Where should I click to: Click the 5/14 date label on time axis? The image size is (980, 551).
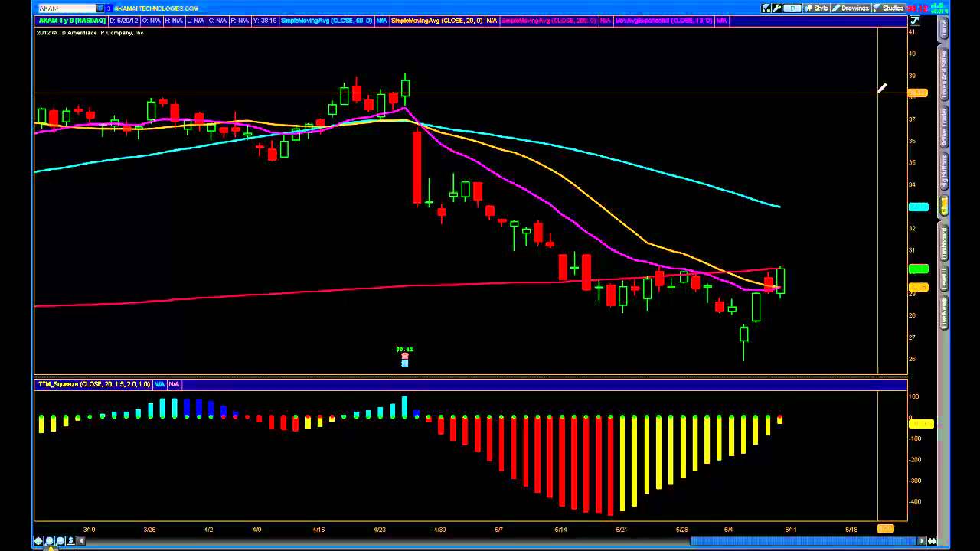tap(560, 529)
